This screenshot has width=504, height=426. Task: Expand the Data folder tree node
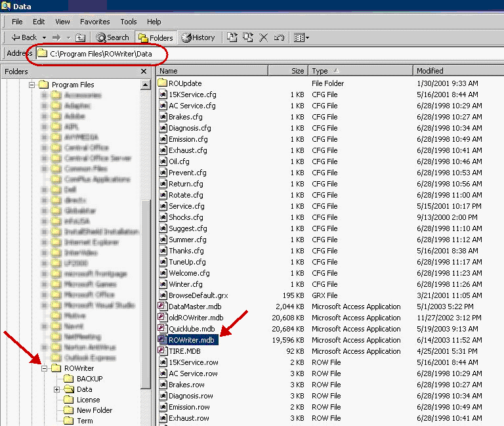pos(56,389)
